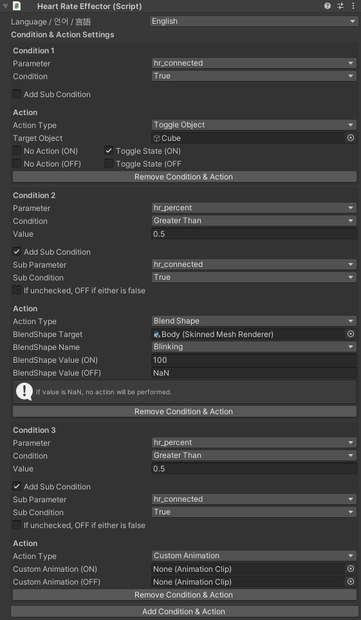
Task: Open the Action Type dropdown showing Toggle Object
Action: [x=254, y=125]
